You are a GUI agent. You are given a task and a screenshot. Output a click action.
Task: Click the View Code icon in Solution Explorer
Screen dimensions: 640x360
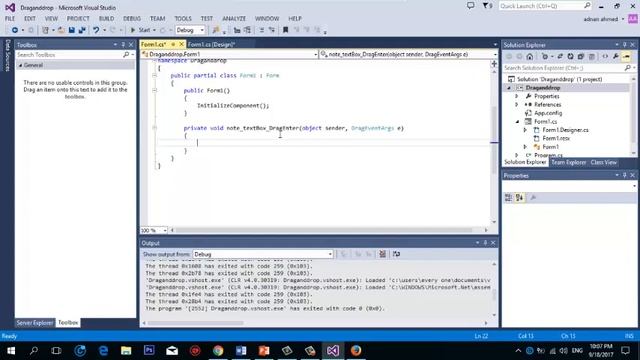click(605, 57)
